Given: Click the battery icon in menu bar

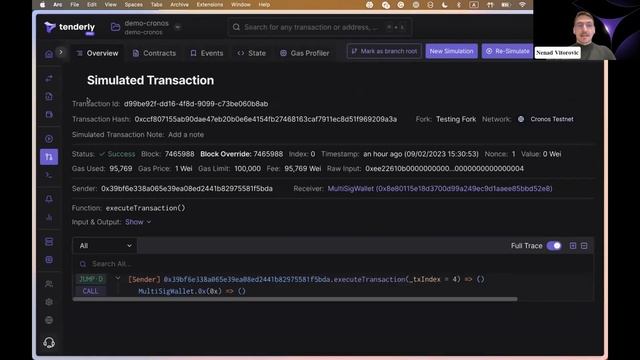Looking at the screenshot, I should (x=505, y=5).
